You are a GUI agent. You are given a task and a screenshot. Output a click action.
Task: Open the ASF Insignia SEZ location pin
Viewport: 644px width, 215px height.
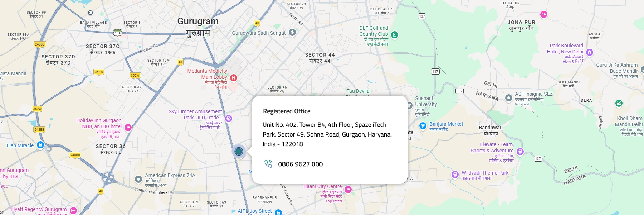pyautogui.click(x=508, y=97)
